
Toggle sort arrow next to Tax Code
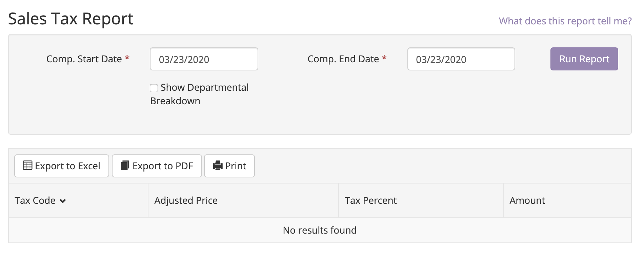point(63,201)
